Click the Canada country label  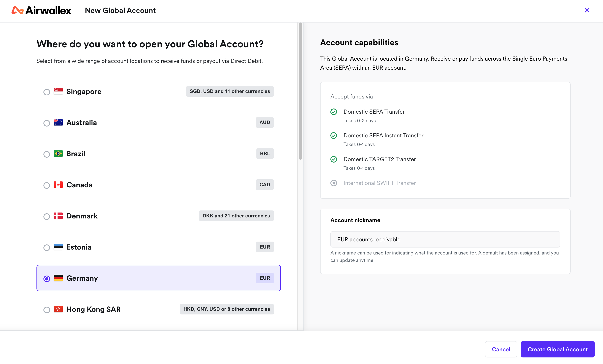point(80,185)
